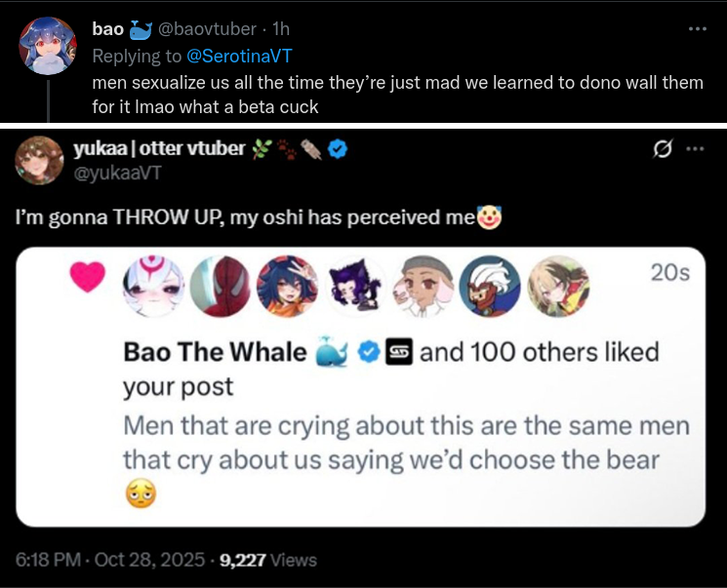Click the black square badge beside Bao The Whale

pos(398,352)
